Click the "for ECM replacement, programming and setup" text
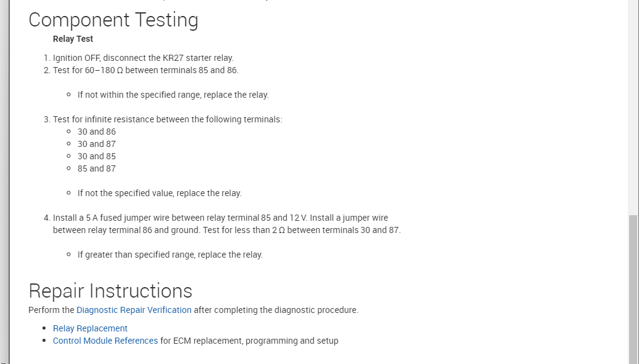This screenshot has width=639, height=364. coord(249,341)
